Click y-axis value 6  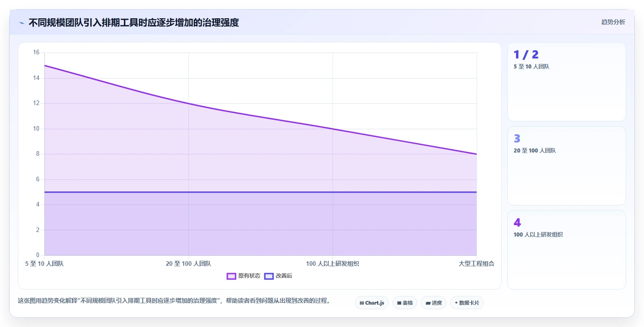pyautogui.click(x=38, y=179)
